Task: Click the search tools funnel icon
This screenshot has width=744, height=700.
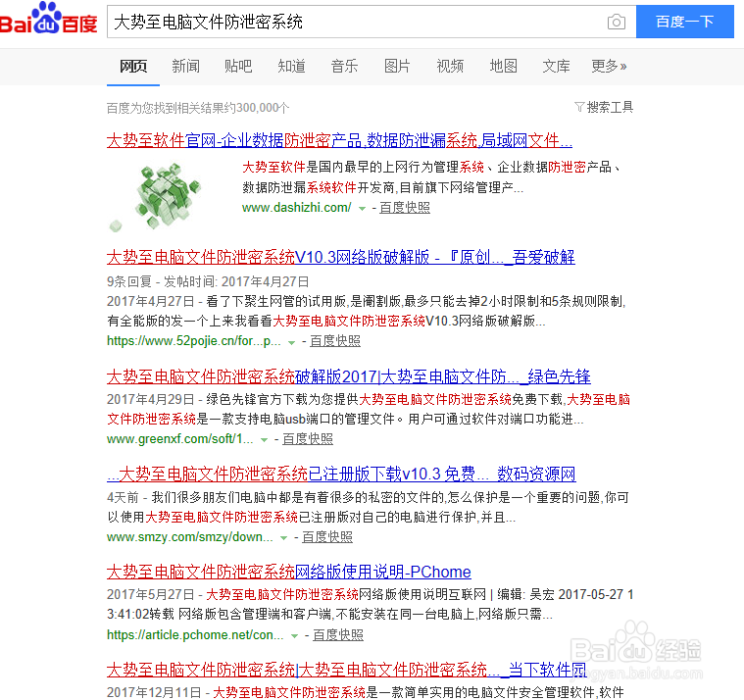Action: [579, 107]
